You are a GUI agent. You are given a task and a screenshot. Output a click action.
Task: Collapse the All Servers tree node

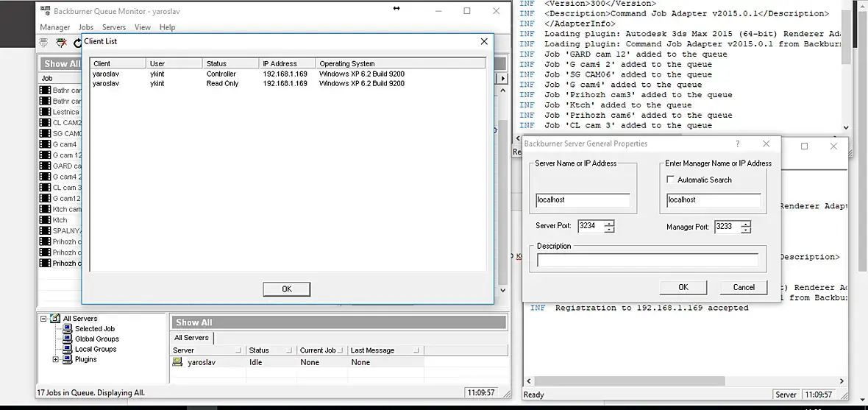coord(43,319)
